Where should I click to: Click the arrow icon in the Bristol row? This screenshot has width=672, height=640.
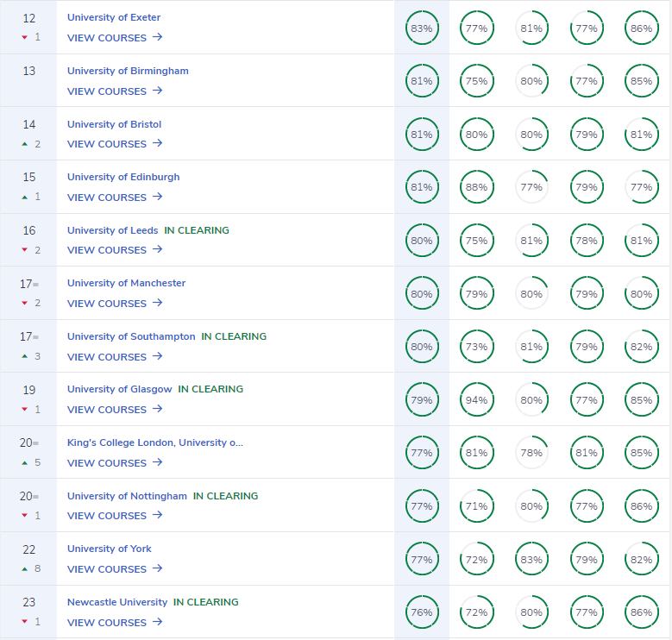[158, 143]
